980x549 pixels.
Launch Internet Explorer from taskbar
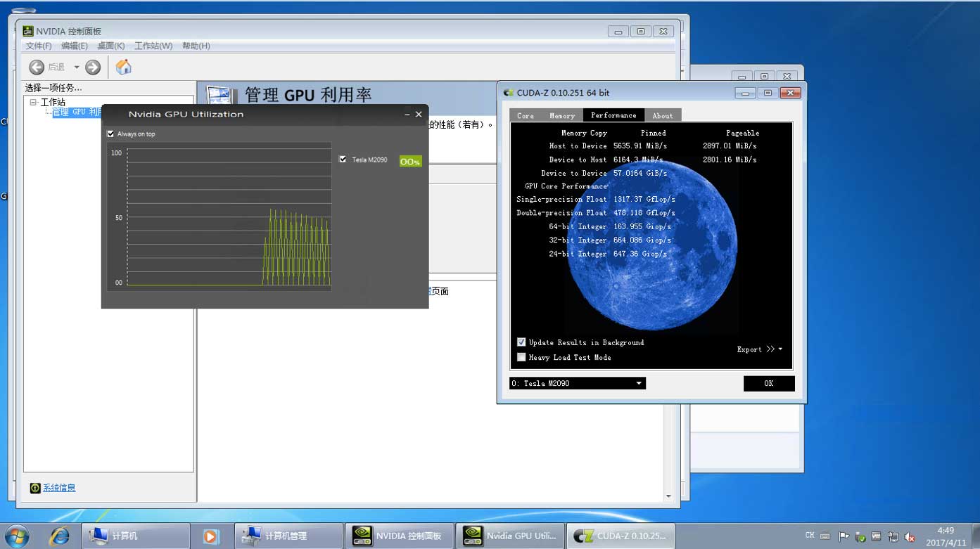[60, 536]
